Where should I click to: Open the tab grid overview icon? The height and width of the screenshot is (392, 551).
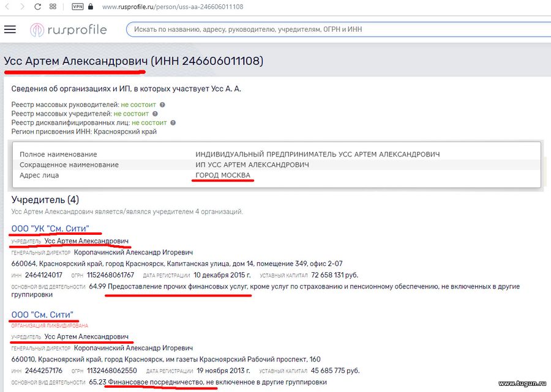tap(53, 6)
